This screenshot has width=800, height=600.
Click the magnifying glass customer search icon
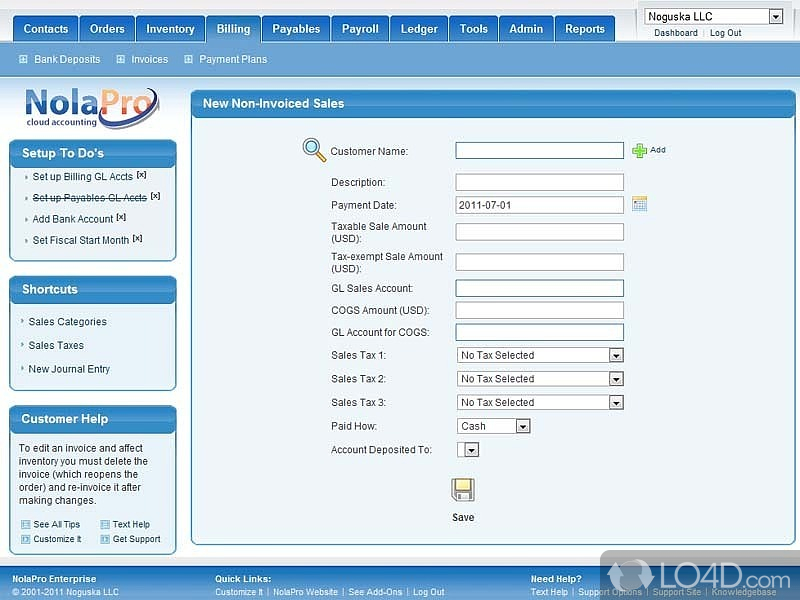(314, 150)
